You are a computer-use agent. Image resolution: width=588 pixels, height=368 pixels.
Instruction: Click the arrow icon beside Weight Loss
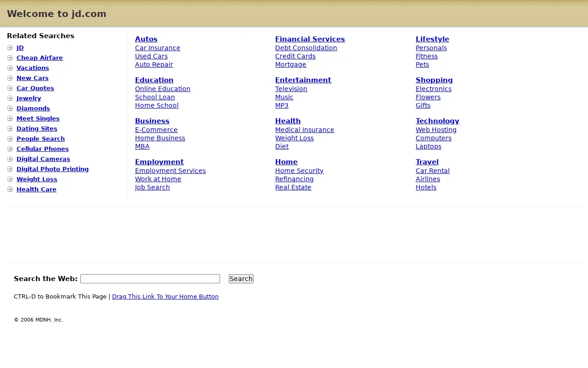click(x=10, y=179)
